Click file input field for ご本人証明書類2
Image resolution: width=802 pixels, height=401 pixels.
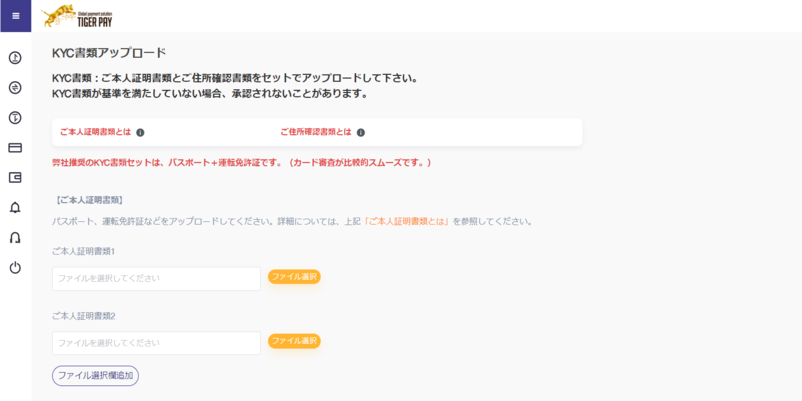pos(157,343)
